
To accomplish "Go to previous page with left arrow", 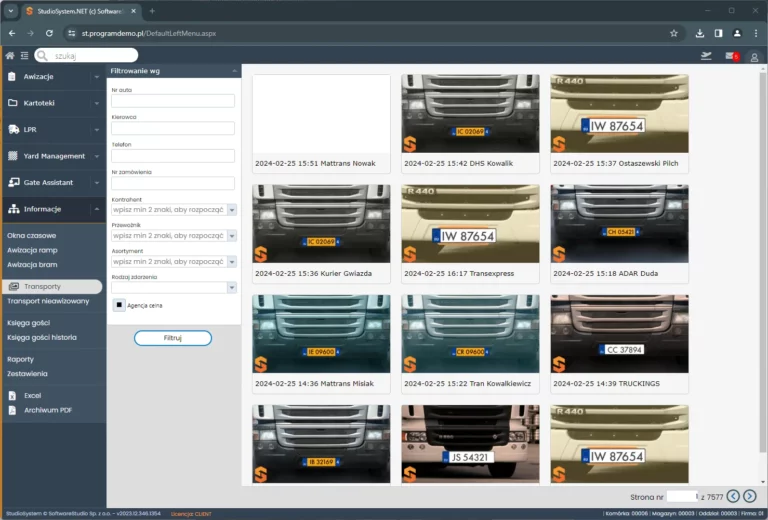I will coord(733,496).
